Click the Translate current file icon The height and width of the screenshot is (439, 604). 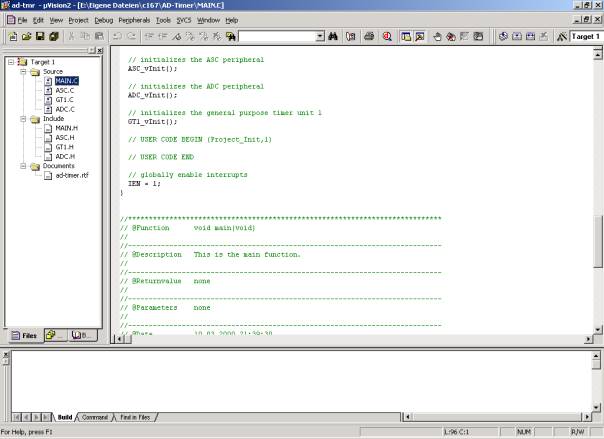click(x=503, y=37)
